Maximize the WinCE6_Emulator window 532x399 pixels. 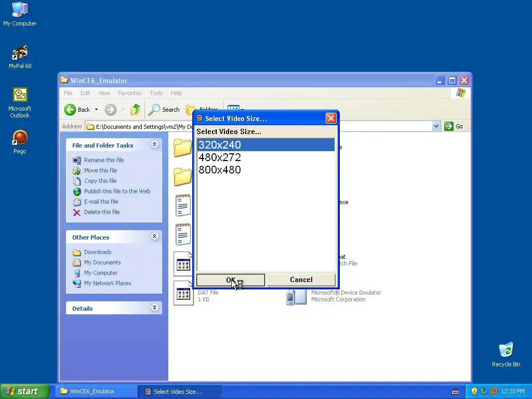tap(452, 81)
